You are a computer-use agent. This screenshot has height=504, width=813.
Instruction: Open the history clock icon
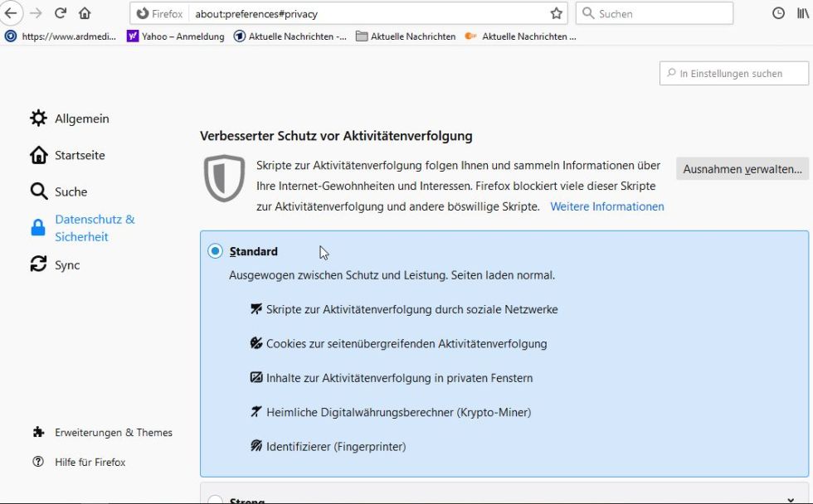[x=778, y=13]
